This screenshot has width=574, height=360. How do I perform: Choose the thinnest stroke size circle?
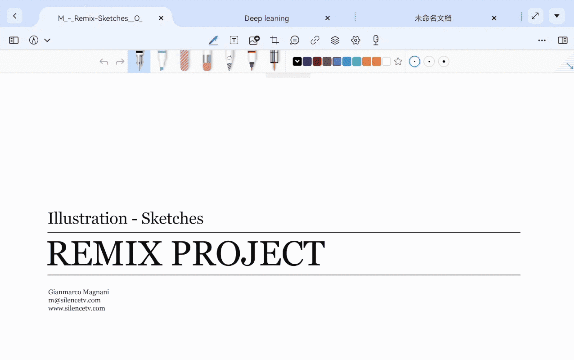pos(414,62)
